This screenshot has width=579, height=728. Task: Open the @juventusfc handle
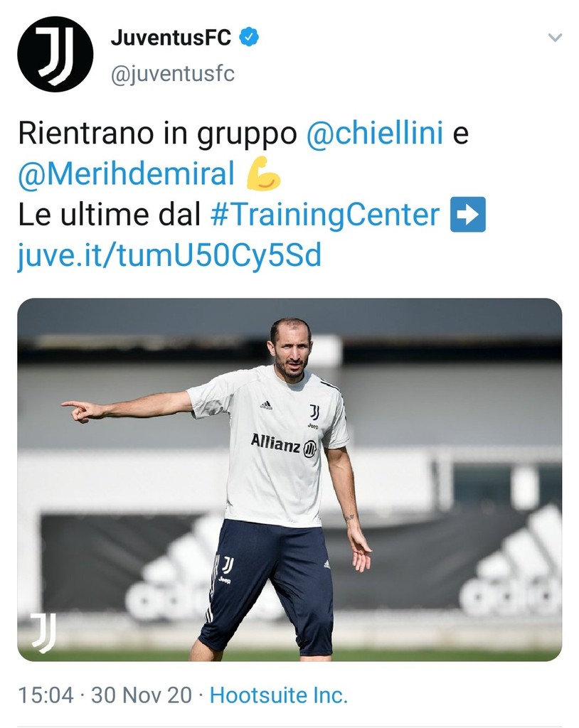[x=172, y=74]
